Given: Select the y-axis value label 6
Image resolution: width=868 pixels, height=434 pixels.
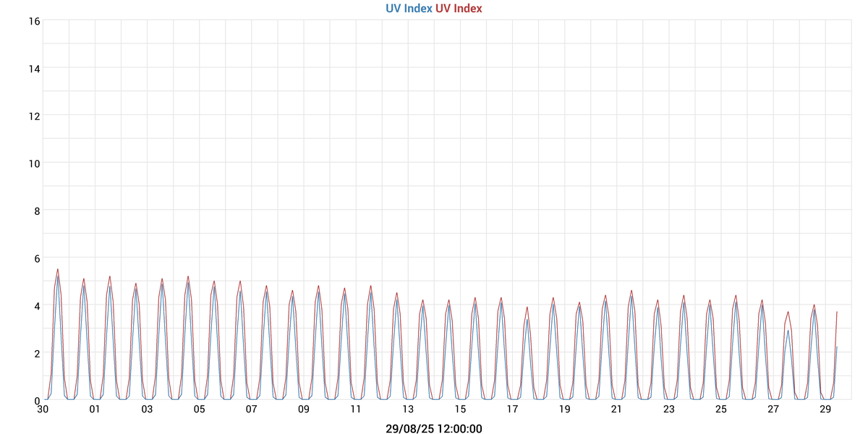Looking at the screenshot, I should tap(36, 258).
